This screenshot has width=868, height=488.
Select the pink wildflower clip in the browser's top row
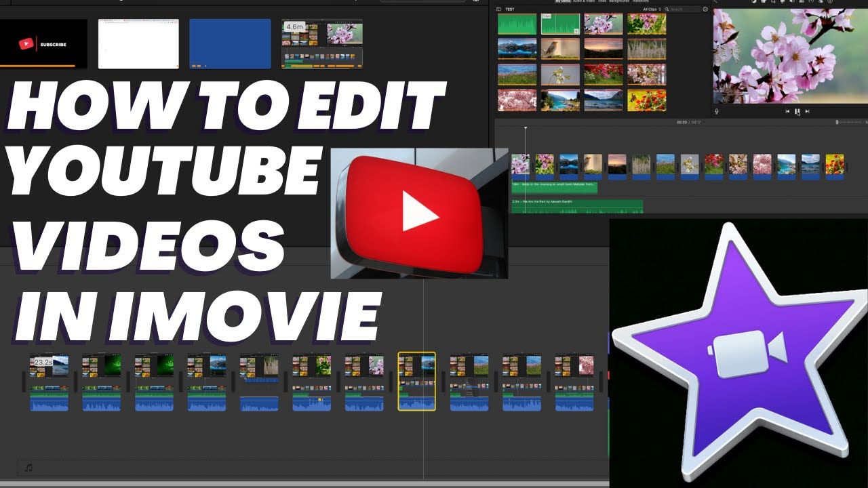(647, 24)
